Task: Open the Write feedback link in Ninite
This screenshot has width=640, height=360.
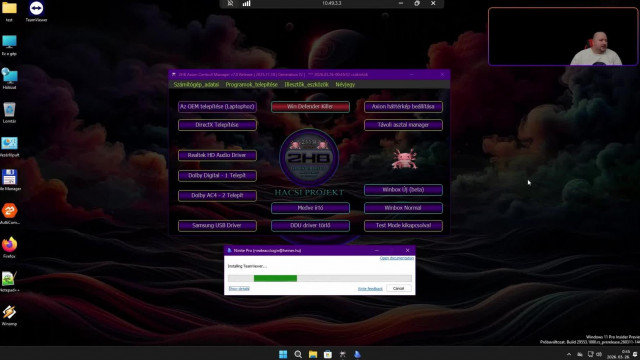Action: 370,289
